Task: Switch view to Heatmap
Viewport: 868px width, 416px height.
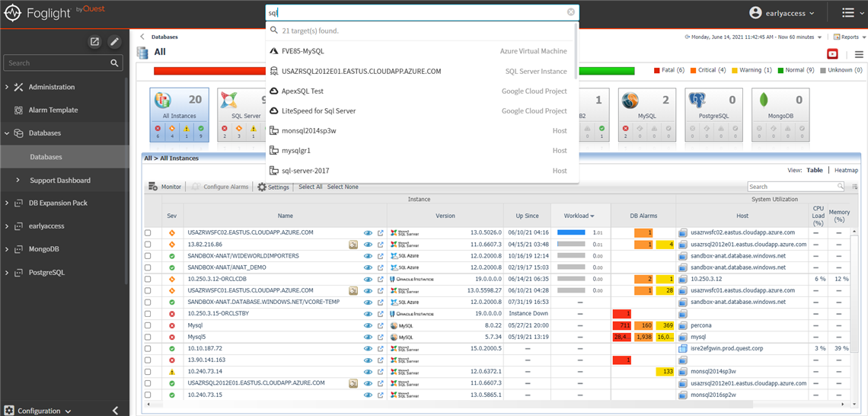Action: pyautogui.click(x=847, y=171)
